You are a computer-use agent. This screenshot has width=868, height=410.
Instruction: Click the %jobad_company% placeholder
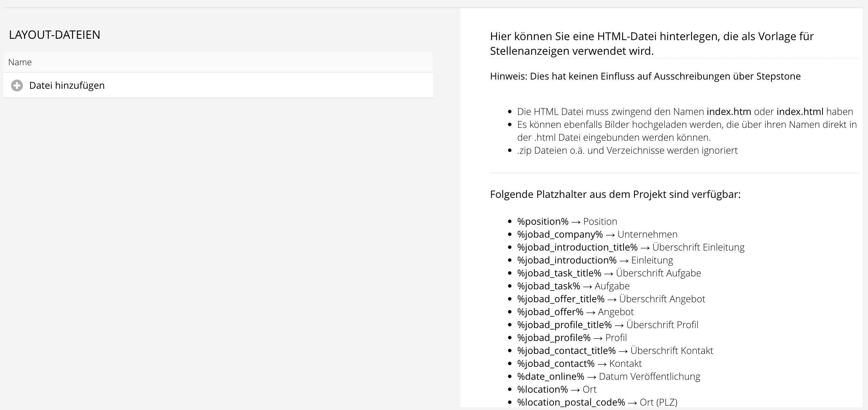click(560, 234)
